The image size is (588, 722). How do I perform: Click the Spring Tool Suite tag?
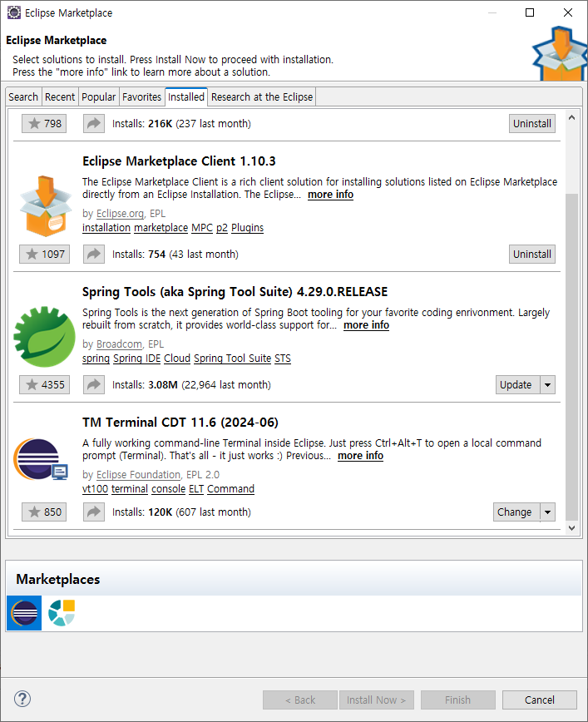233,359
